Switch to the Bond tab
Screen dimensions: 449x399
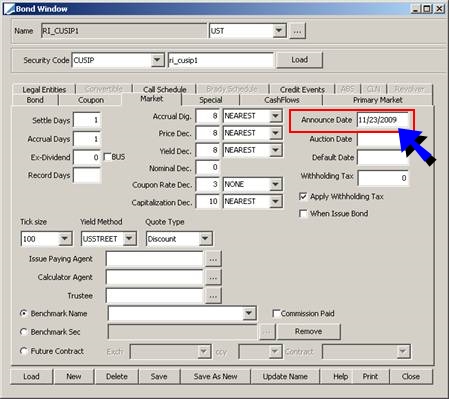[x=35, y=100]
